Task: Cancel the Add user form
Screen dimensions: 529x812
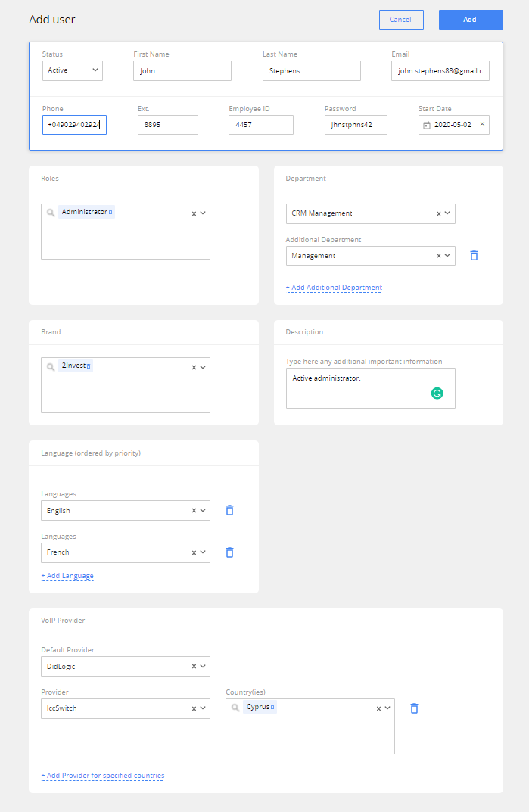Action: tap(401, 19)
